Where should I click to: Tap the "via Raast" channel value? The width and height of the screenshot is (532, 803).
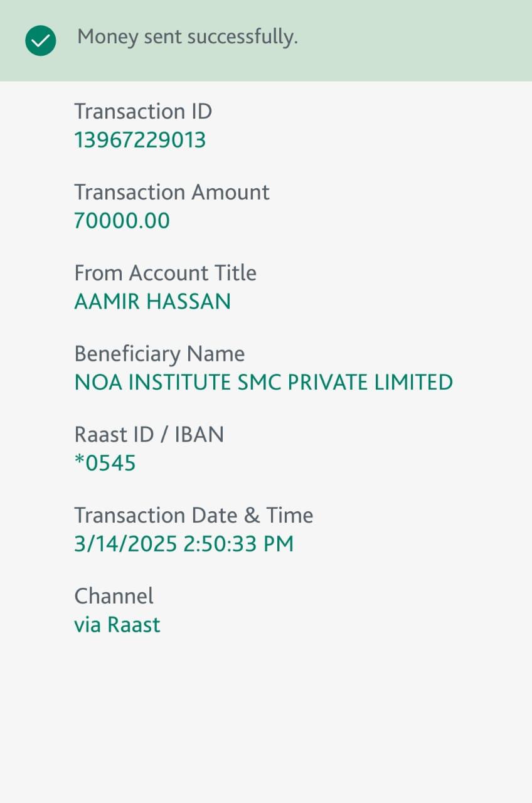click(117, 625)
